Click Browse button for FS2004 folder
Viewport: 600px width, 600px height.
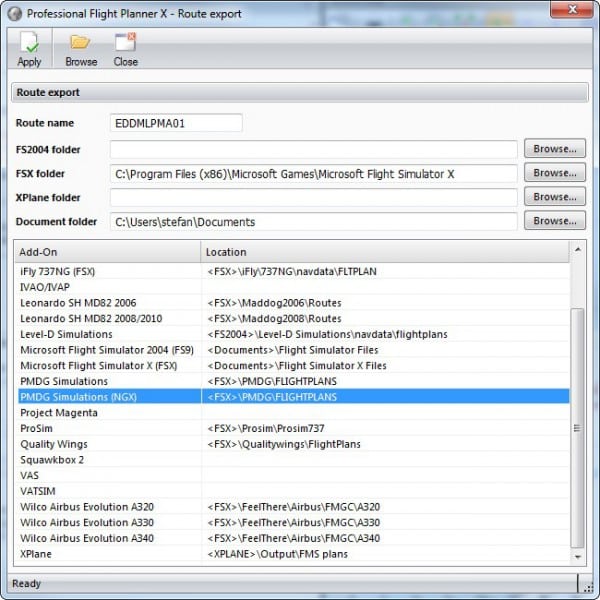pos(553,149)
